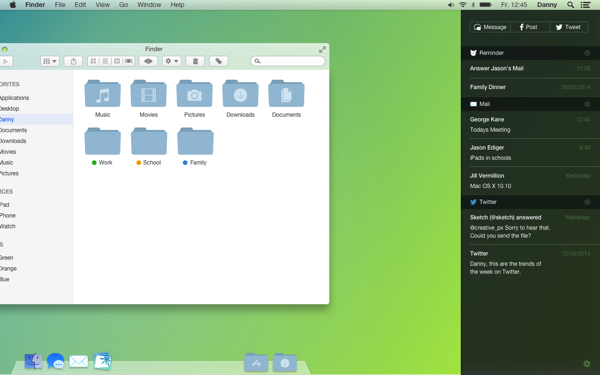Open the Family folder

click(x=195, y=141)
